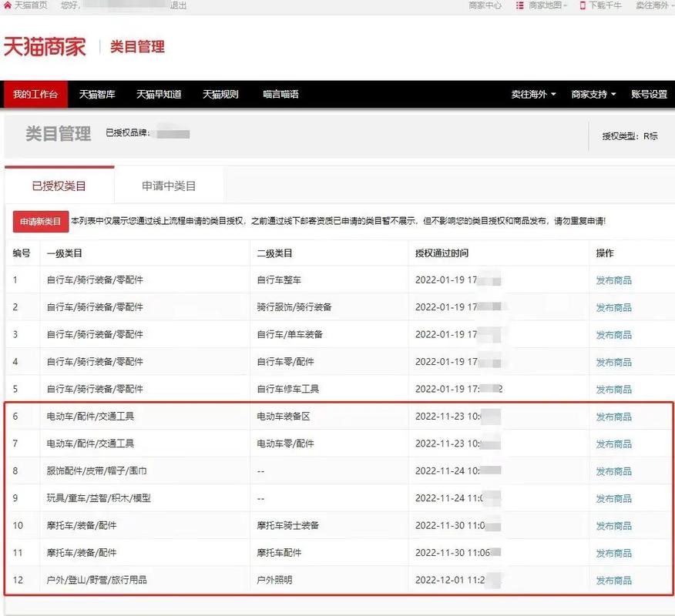Select 我的工作台 in navigation bar
675x616 pixels.
(35, 94)
